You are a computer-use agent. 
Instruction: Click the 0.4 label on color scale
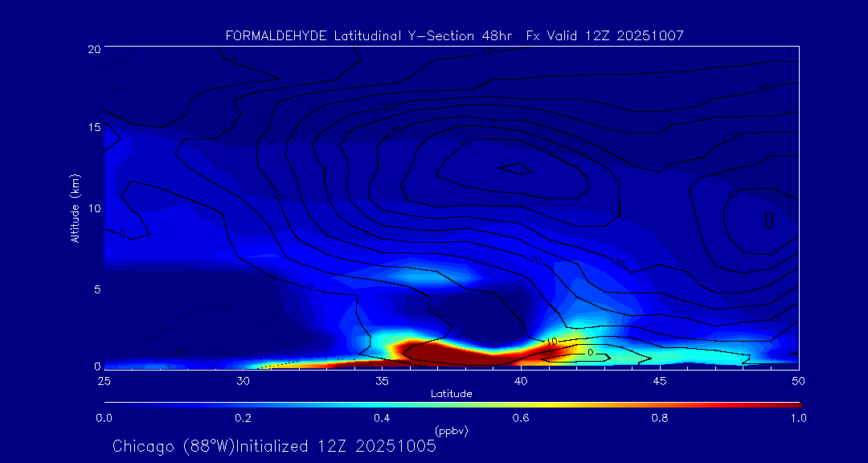(x=380, y=418)
